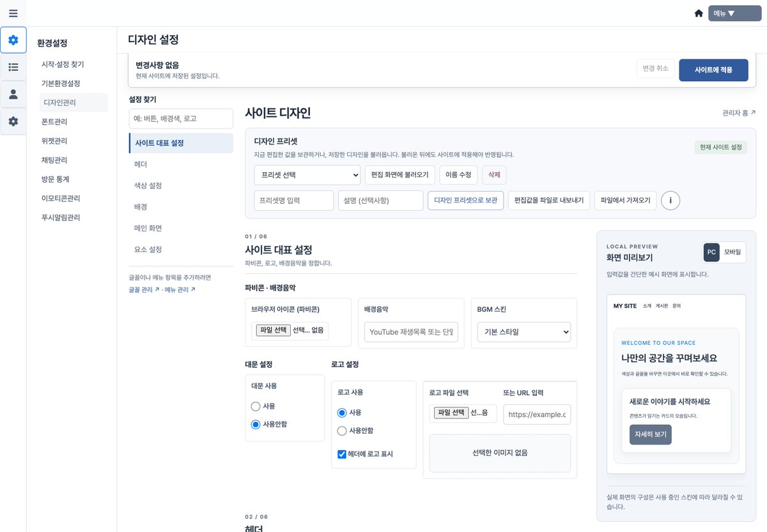This screenshot has width=767, height=532.
Task: Select 사용안함 radio under 대문 사용
Action: coord(256,424)
